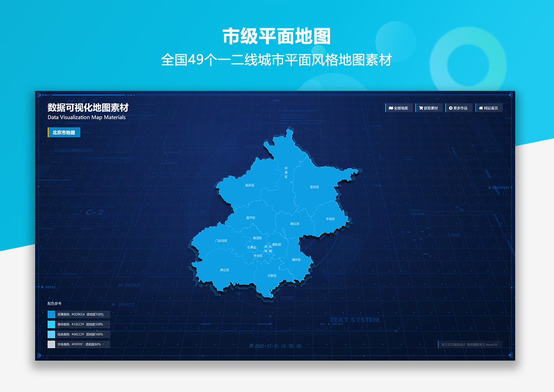The width and height of the screenshot is (554, 392).
Task: Choose 房山区 on the Beijing map
Action: pos(224,270)
